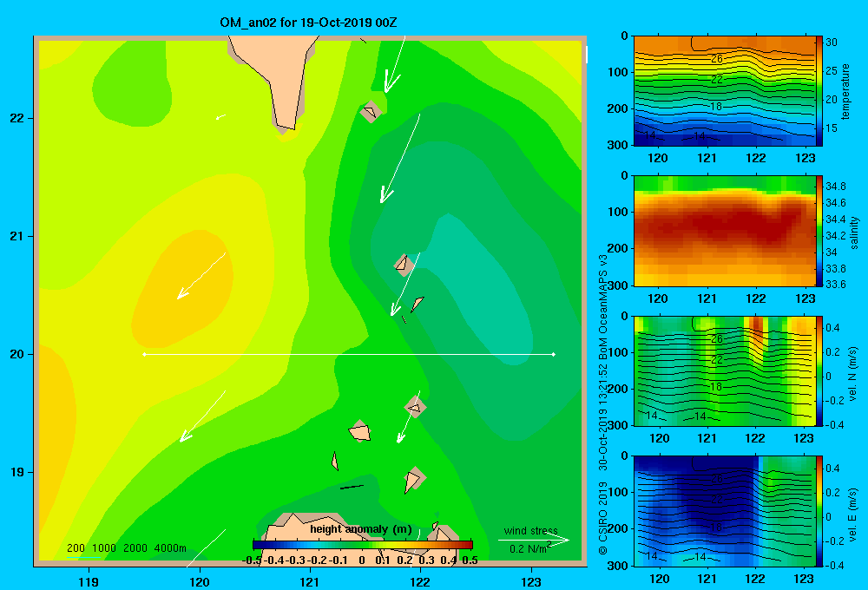Click the 34.8 tick on salinity scale

point(835,187)
